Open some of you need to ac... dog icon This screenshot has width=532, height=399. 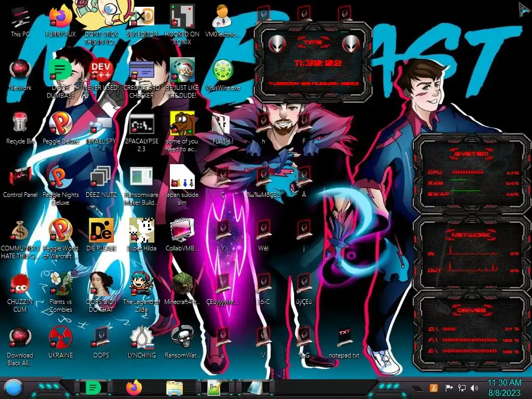[x=182, y=132]
